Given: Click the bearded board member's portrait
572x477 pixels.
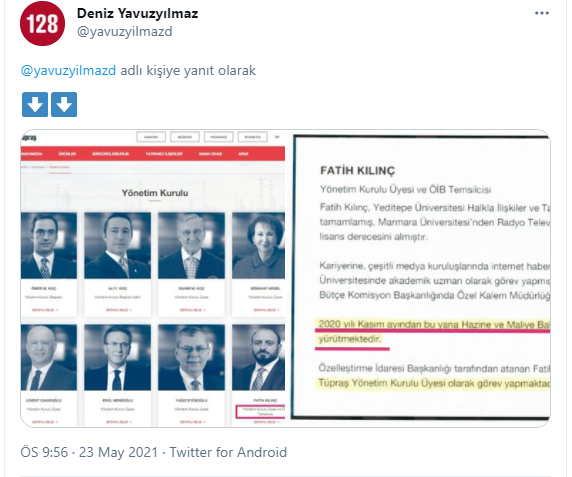Looking at the screenshot, I should coord(258,357).
